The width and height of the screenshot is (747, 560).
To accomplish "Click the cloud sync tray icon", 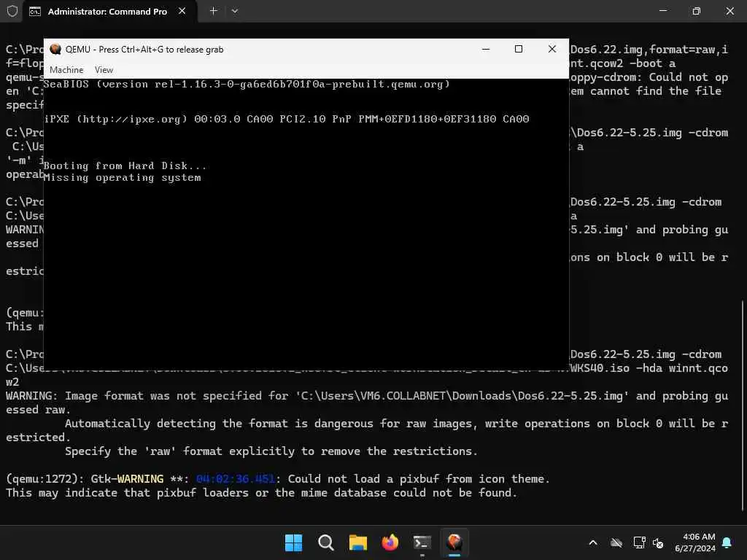I will tap(616, 542).
